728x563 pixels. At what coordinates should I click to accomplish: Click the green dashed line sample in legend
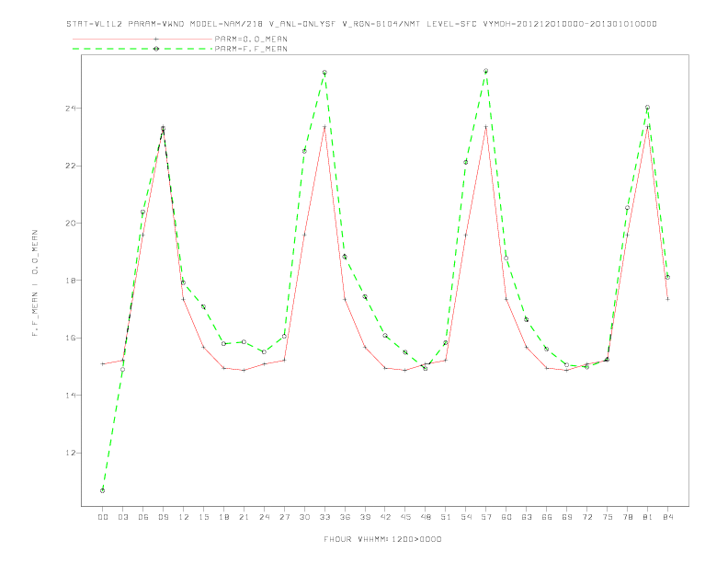[x=142, y=49]
